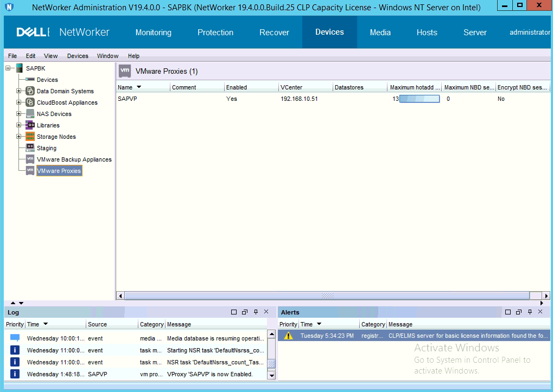The image size is (553, 392).
Task: Open the Staging node icon
Action: pos(30,148)
